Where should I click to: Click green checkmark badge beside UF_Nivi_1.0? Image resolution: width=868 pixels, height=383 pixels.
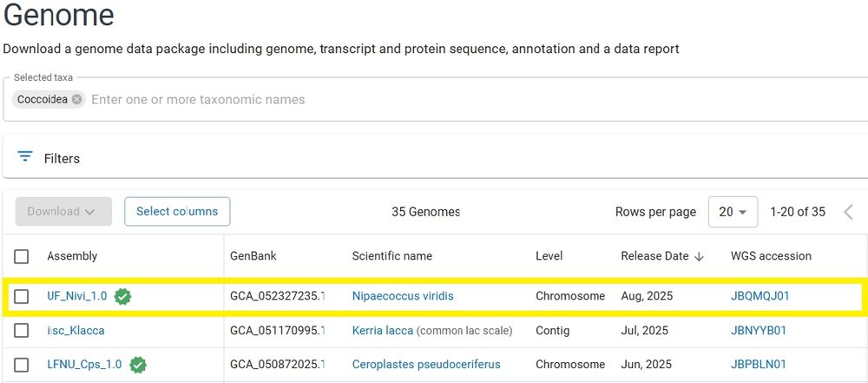point(123,296)
